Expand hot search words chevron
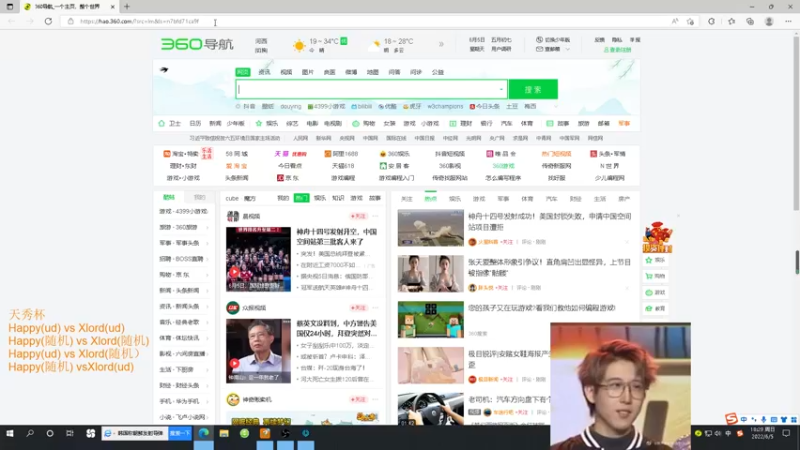The image size is (800, 450). [x=556, y=107]
